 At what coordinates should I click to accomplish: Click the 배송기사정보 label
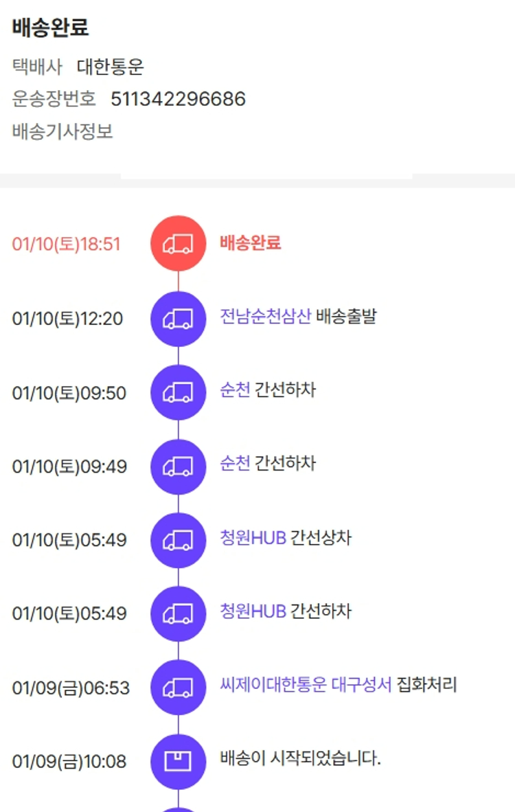pos(62,131)
